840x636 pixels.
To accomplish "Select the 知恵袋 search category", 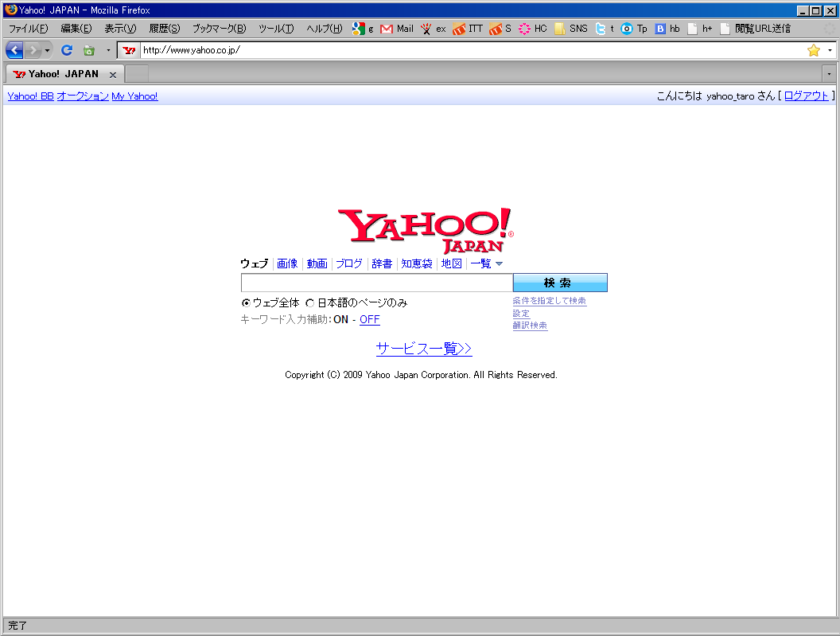I will (x=417, y=263).
